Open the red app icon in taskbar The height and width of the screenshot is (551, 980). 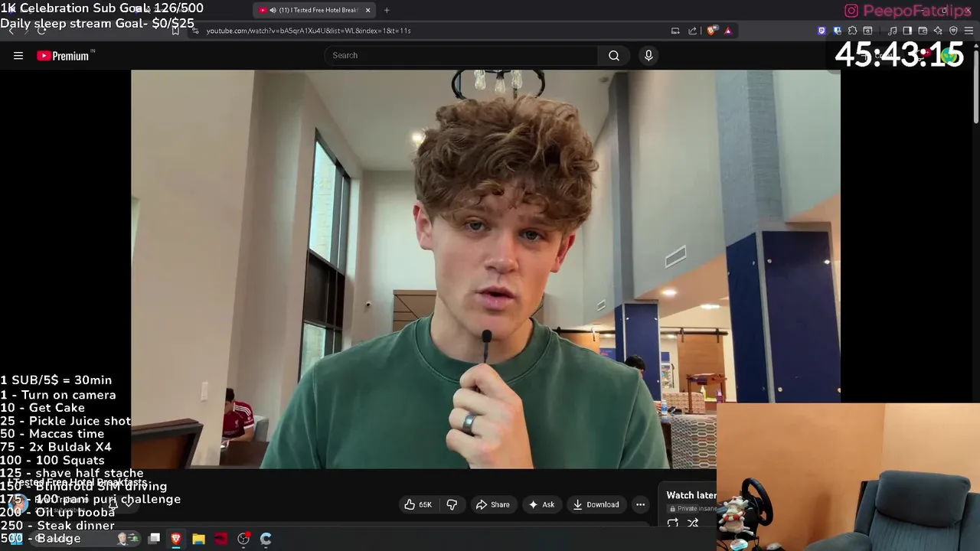tap(221, 539)
